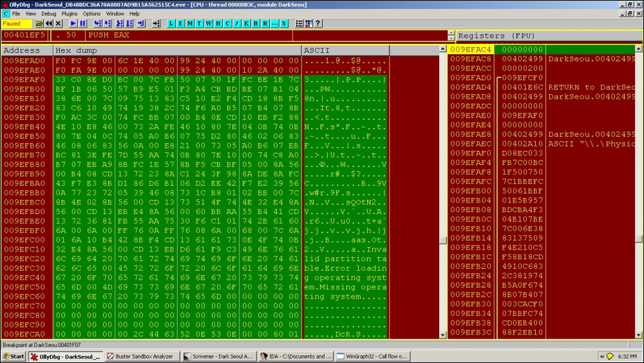
Task: Open file with the folder toolbar icon
Action: click(39, 23)
